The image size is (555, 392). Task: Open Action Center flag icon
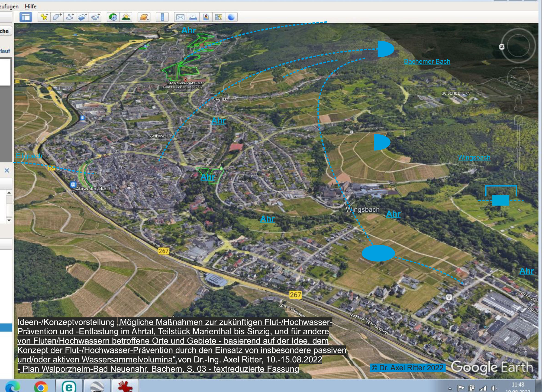point(461,388)
